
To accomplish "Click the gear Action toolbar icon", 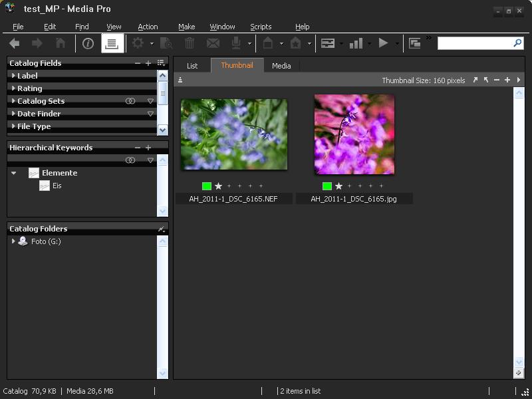I will [138, 43].
